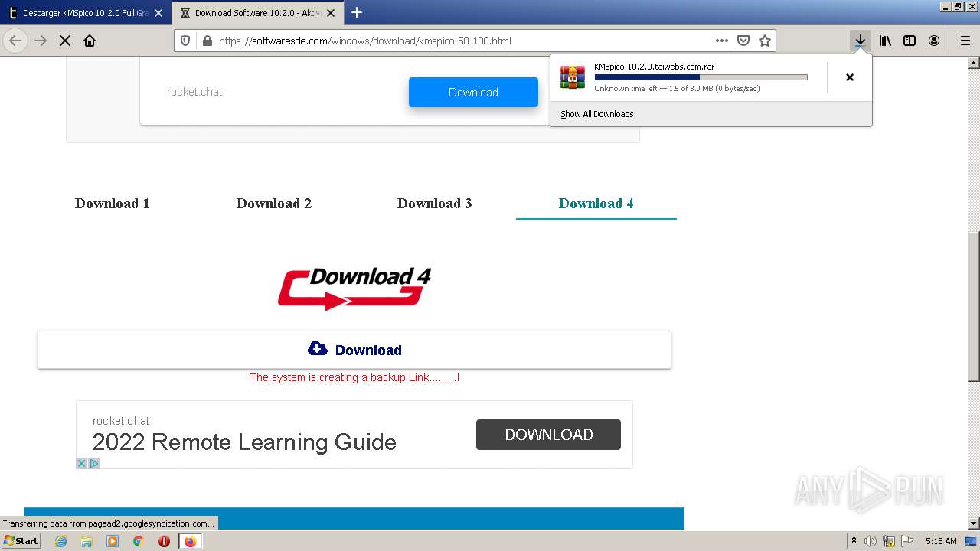Select the Download Software 10.2.0 tab
The width and height of the screenshot is (980, 551).
click(257, 13)
